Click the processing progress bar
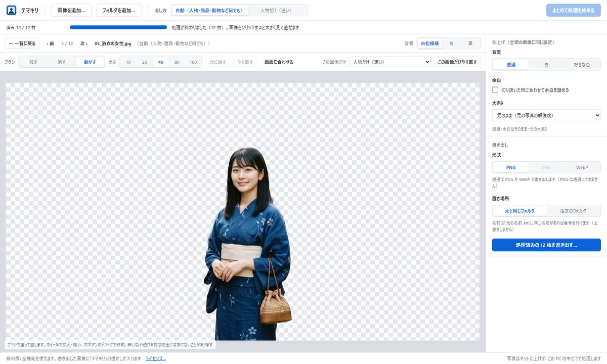607x364 pixels. click(118, 27)
